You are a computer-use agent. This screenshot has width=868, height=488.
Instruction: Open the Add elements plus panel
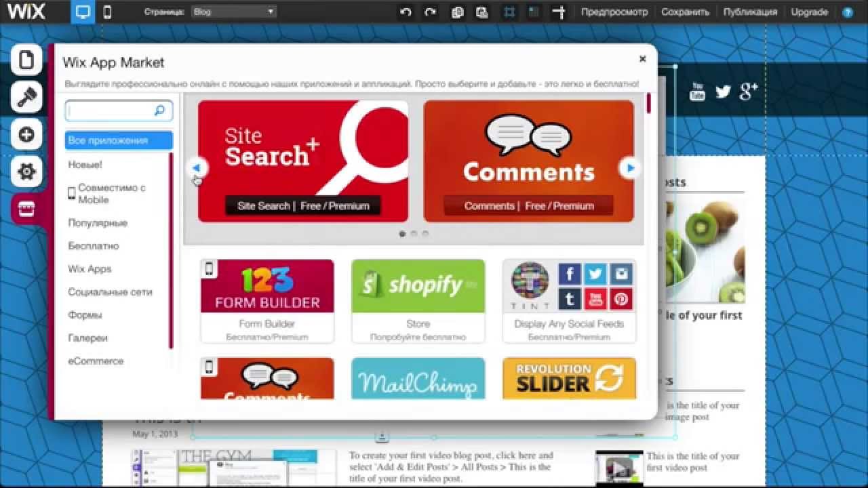pyautogui.click(x=26, y=135)
